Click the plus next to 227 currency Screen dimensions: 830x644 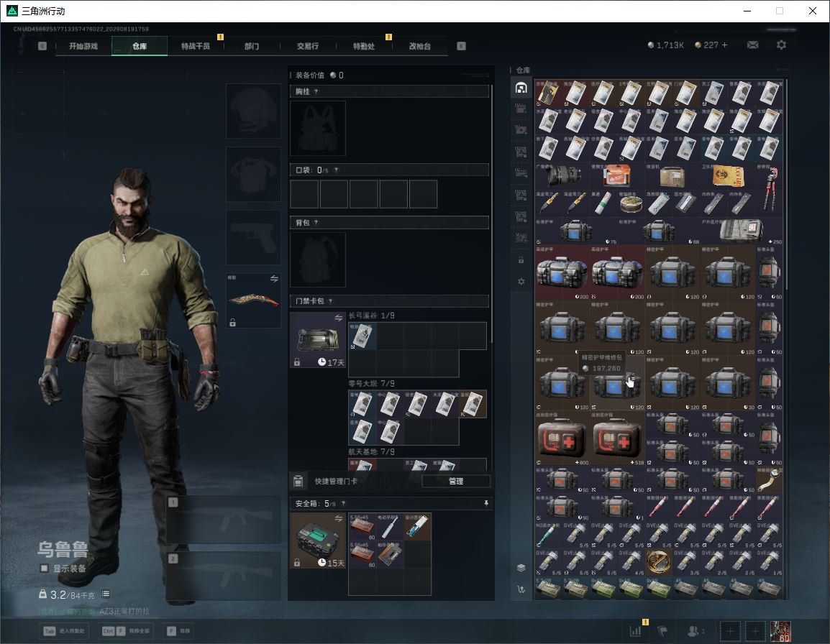pyautogui.click(x=725, y=45)
